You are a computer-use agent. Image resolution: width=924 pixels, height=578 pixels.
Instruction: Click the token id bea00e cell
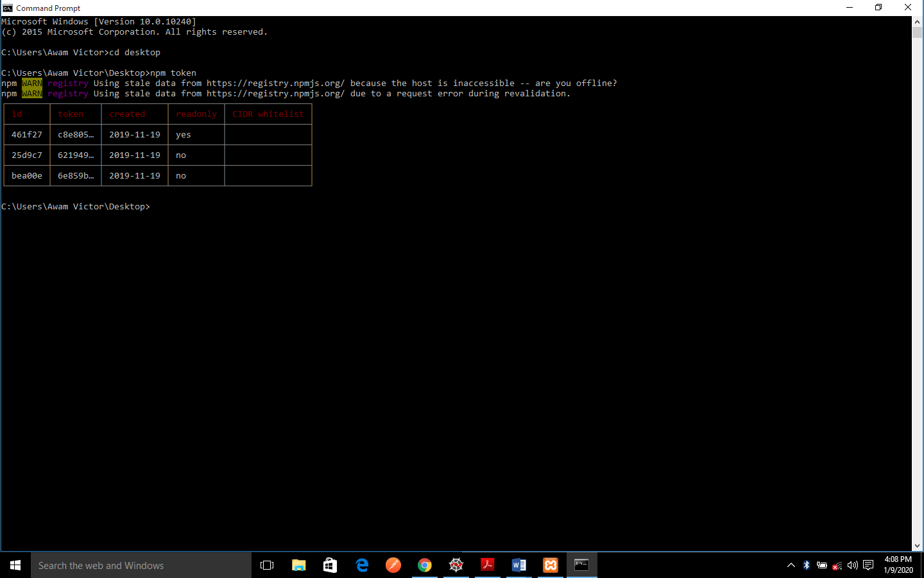pos(27,176)
